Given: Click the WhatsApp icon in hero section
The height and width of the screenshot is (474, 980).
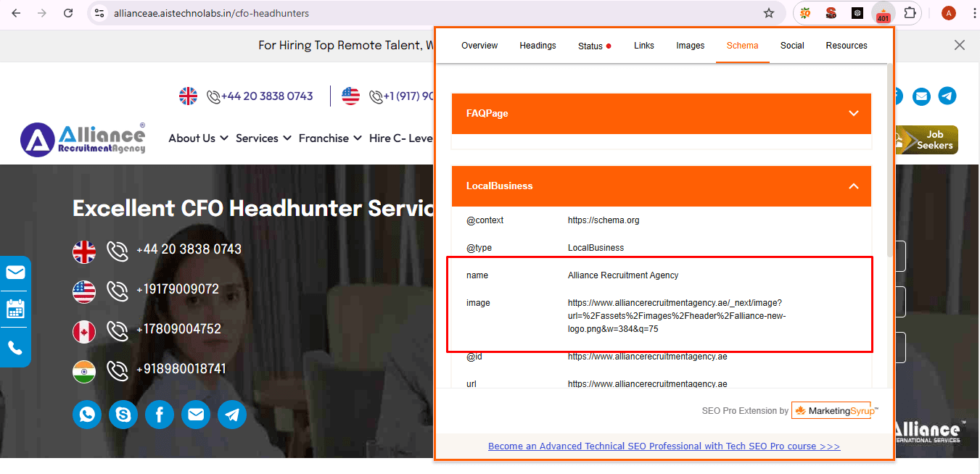Looking at the screenshot, I should pyautogui.click(x=87, y=415).
